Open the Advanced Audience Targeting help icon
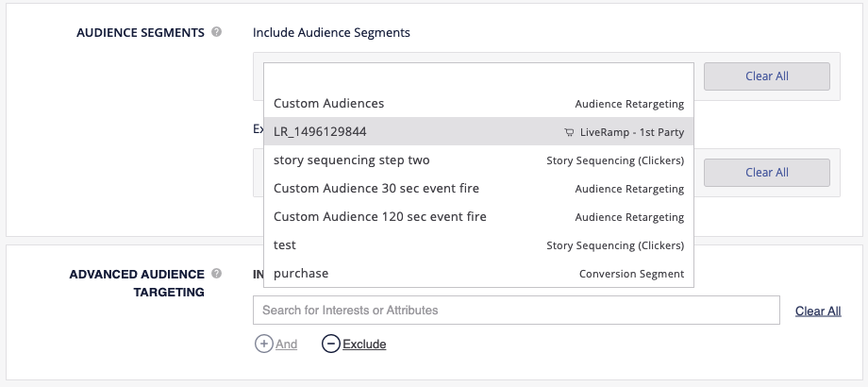 [217, 274]
